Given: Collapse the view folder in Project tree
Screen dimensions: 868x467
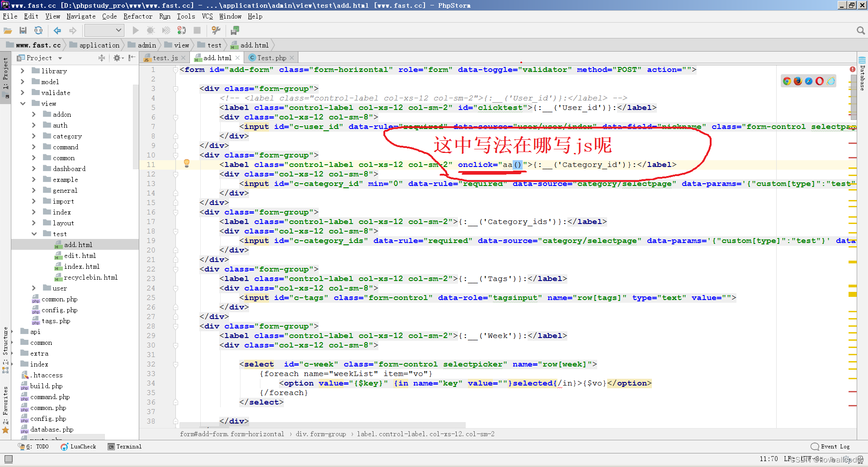Looking at the screenshot, I should (24, 103).
